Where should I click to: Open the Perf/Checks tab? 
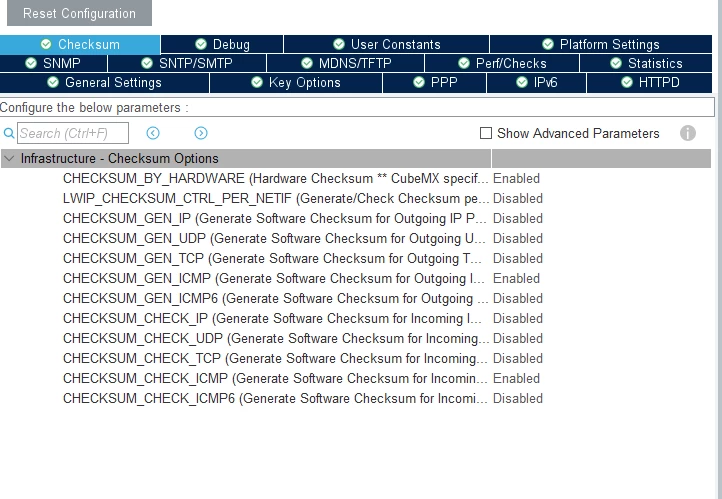click(502, 63)
